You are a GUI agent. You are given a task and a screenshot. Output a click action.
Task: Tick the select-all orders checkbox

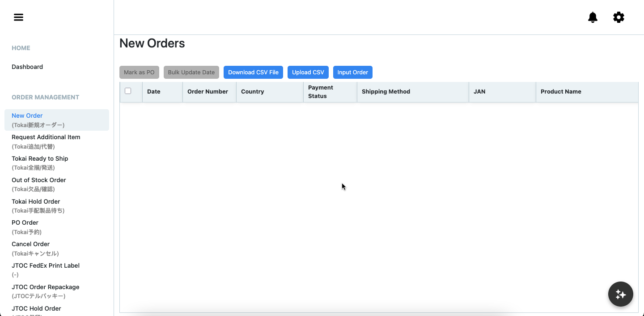point(128,91)
